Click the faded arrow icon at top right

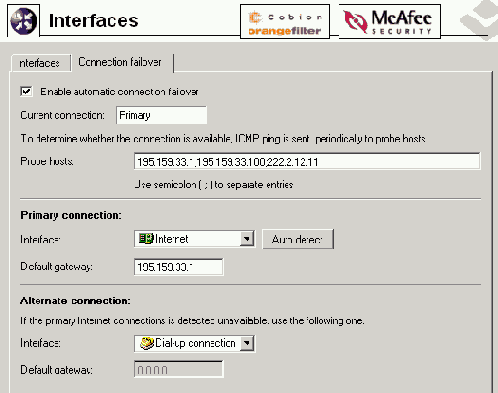[478, 20]
